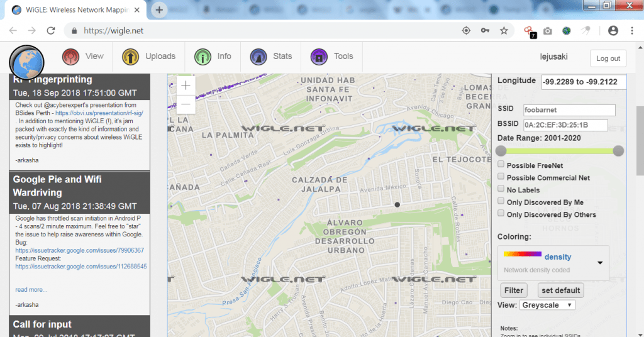The image size is (644, 337).
Task: Bookmark this page with the star icon
Action: click(x=504, y=31)
